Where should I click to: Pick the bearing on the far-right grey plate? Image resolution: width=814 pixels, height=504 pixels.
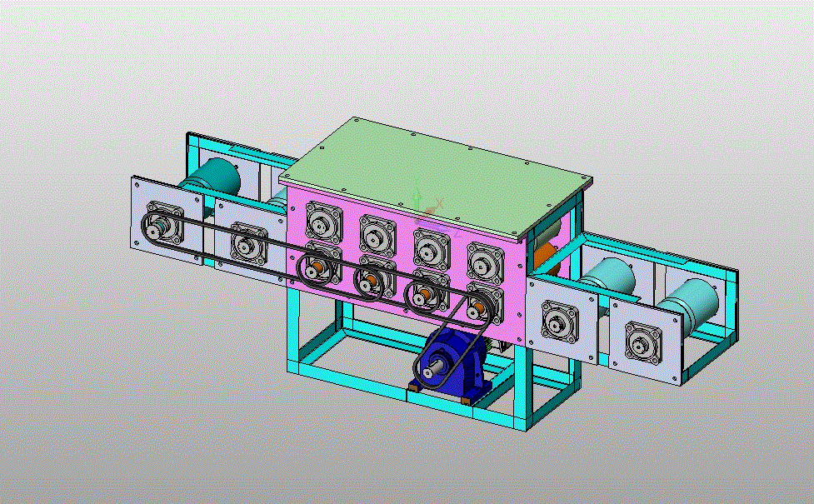coord(643,342)
